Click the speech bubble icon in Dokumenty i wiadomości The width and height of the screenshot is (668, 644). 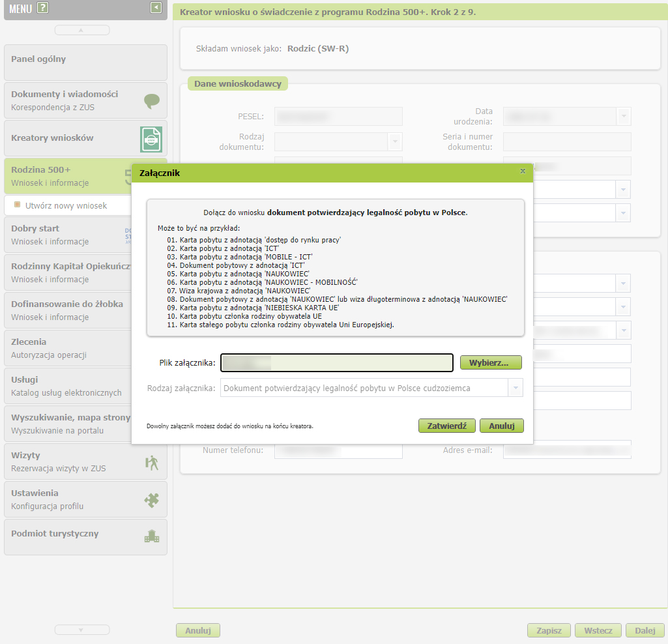click(151, 100)
